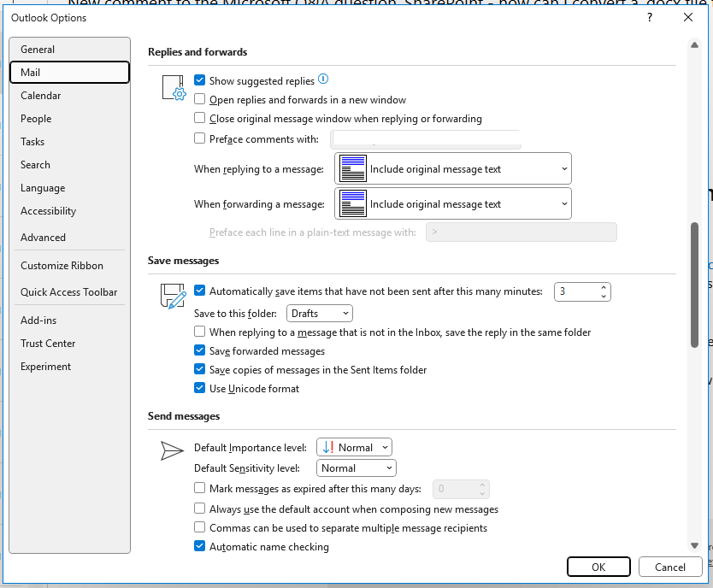
Task: Switch to Language options
Action: tap(69, 188)
